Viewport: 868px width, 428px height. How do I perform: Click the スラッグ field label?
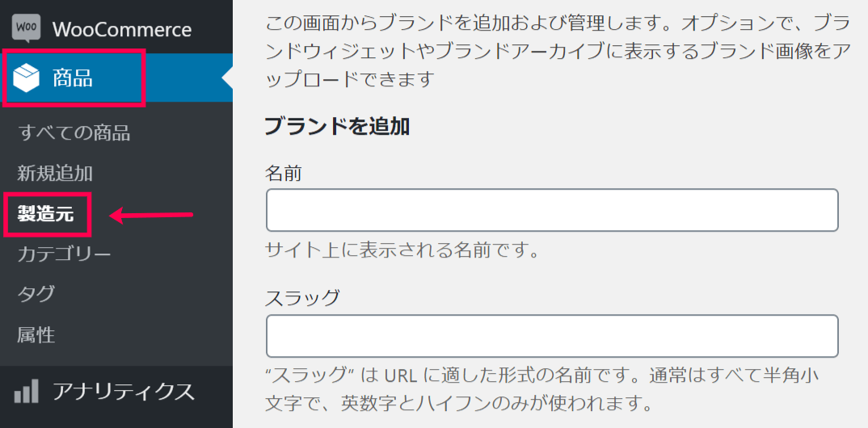(x=301, y=299)
